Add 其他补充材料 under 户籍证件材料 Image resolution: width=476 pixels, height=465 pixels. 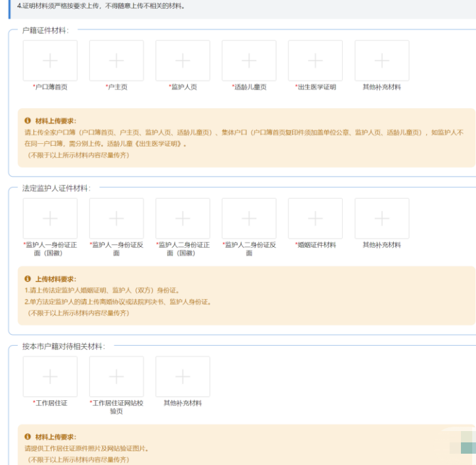382,61
